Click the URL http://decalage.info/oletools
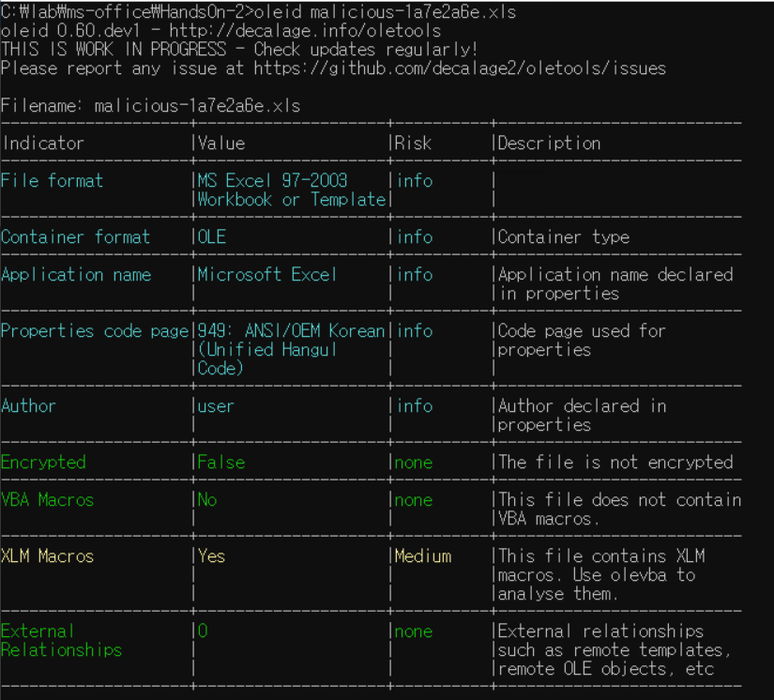774x700 pixels. pos(305,31)
